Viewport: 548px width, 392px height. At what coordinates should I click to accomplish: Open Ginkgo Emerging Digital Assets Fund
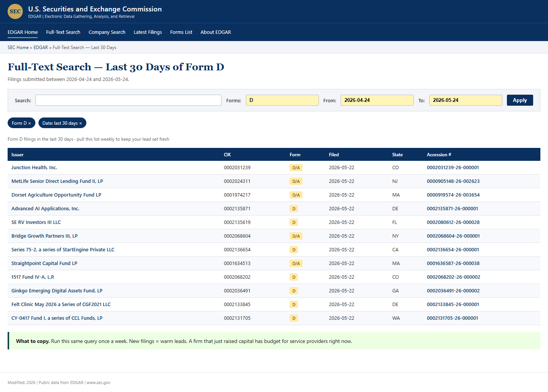tap(57, 291)
